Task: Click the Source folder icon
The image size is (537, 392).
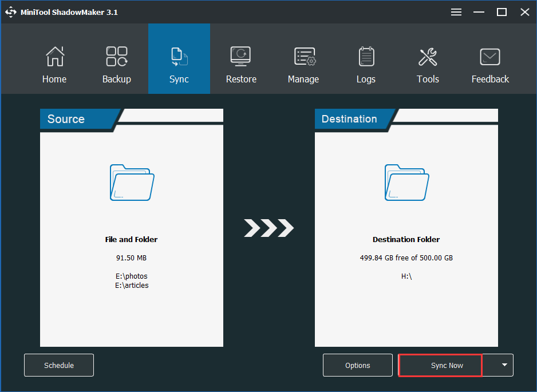Action: 132,183
